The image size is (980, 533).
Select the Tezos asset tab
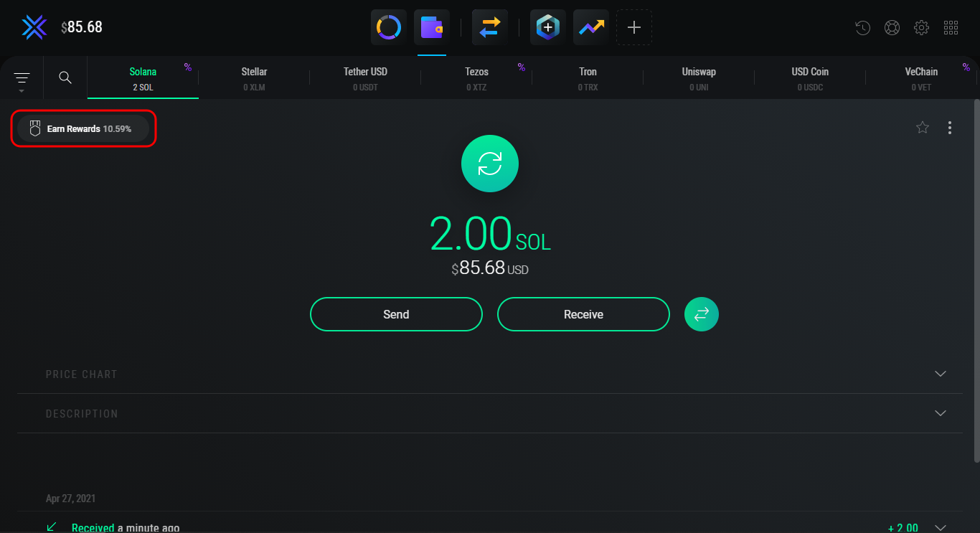coord(476,78)
